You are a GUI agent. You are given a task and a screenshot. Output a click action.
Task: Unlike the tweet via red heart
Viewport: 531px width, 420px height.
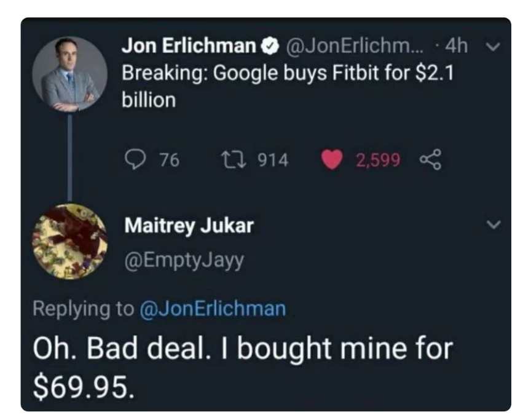pyautogui.click(x=332, y=160)
